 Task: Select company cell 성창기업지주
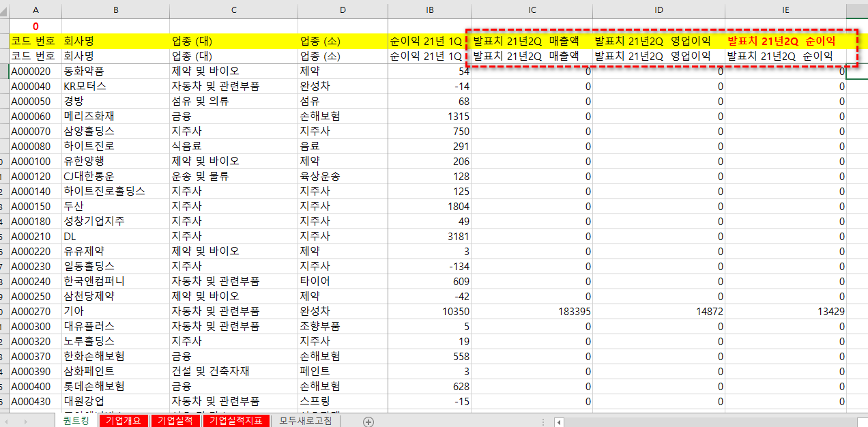[x=115, y=221]
